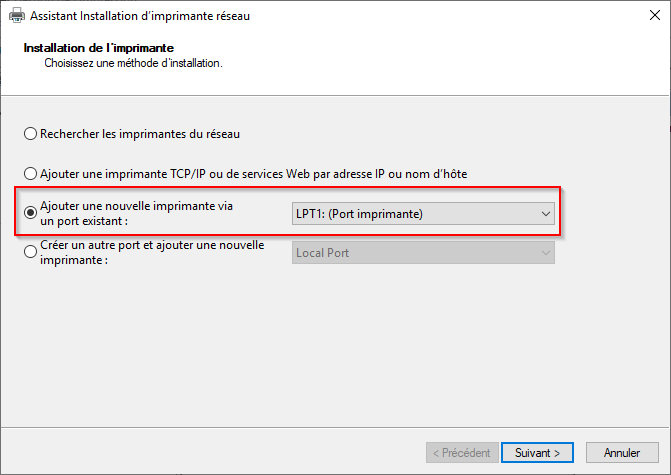
Task: Click the Assistant Installation d'imprimante réseau title
Action: point(140,16)
